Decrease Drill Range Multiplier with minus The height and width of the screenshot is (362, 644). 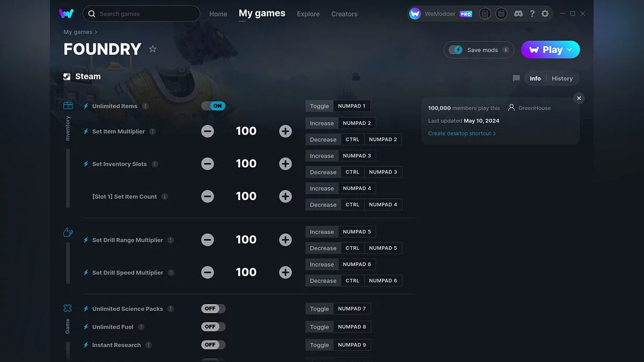[208, 240]
